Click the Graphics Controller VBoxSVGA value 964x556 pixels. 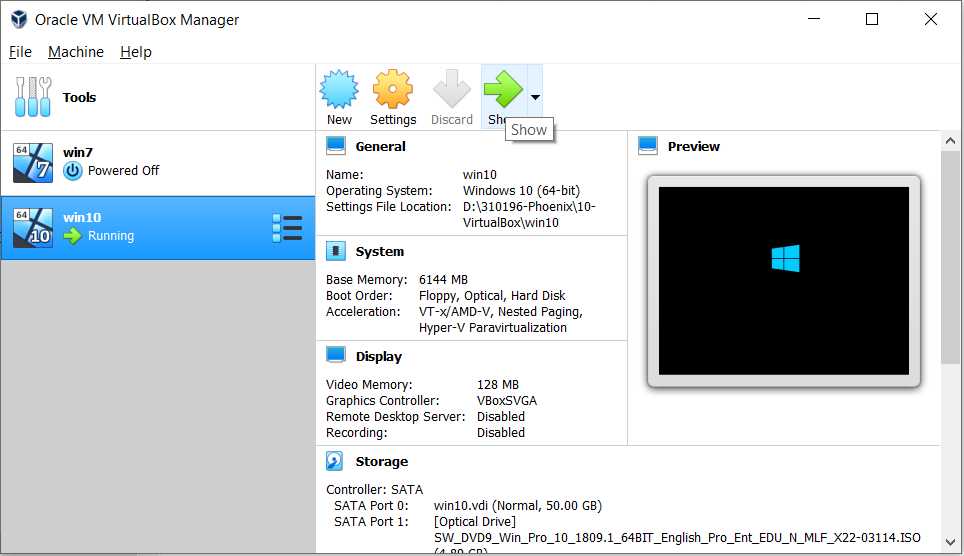[507, 401]
